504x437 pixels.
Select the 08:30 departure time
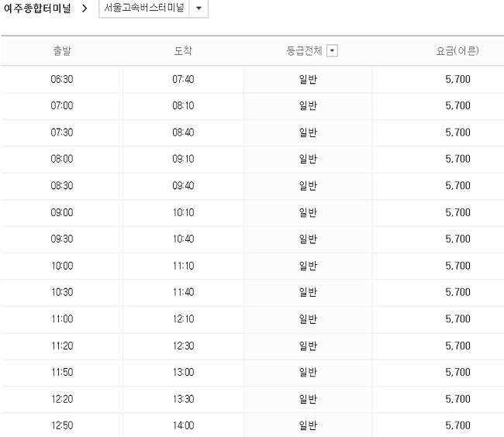click(62, 186)
